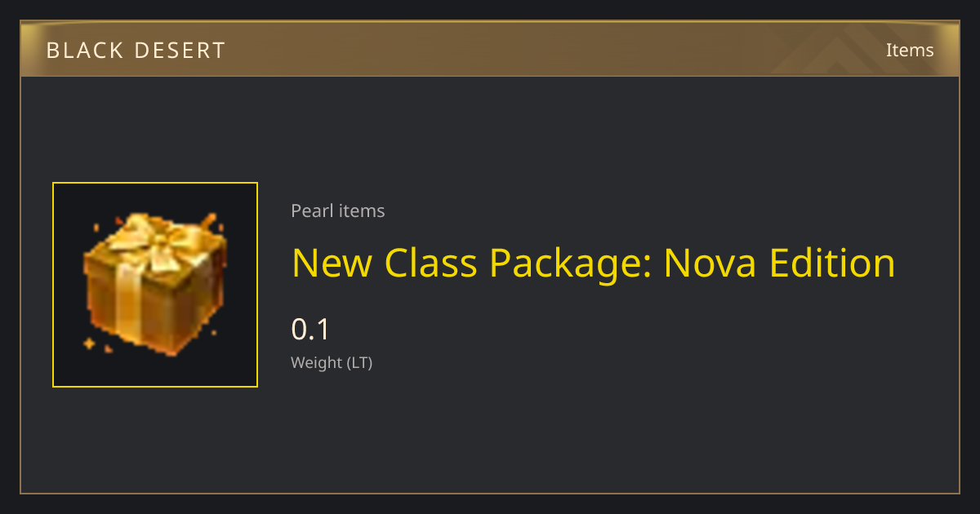The height and width of the screenshot is (514, 980).
Task: Click the New Class Package: Nova Edition title
Action: tap(593, 264)
